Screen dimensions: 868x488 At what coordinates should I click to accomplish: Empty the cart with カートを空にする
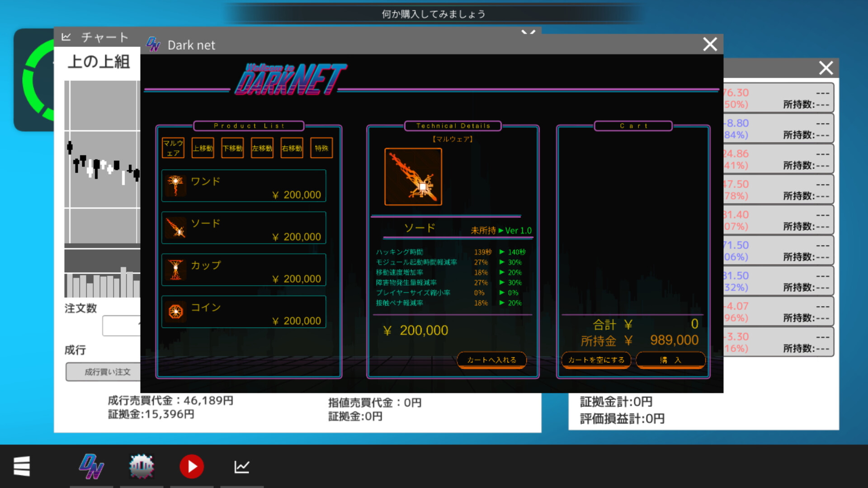[x=596, y=360]
